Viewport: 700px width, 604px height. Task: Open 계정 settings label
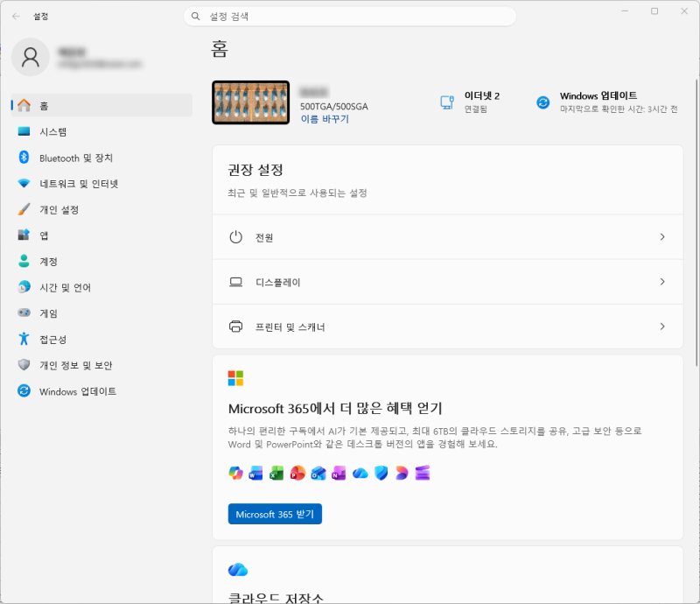pos(49,262)
